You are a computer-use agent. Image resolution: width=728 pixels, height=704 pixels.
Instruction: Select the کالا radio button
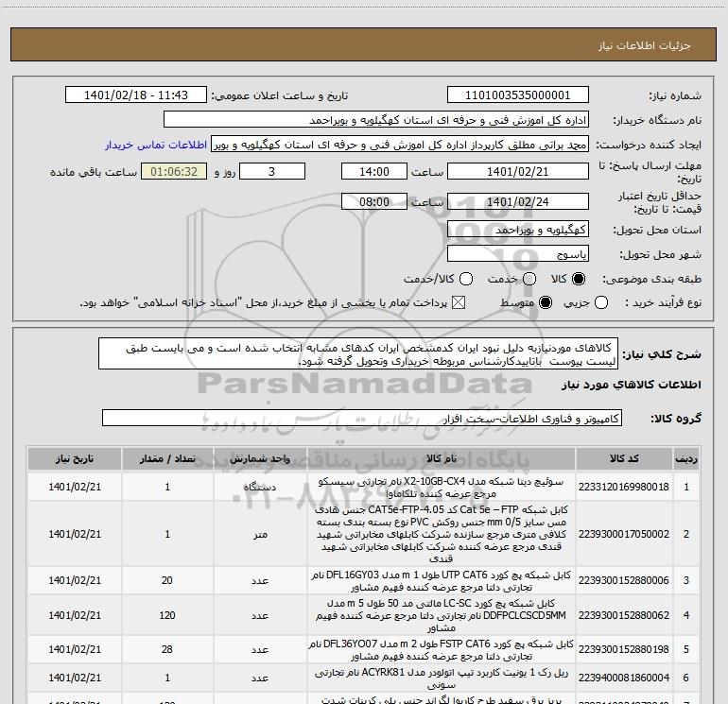pyautogui.click(x=579, y=279)
